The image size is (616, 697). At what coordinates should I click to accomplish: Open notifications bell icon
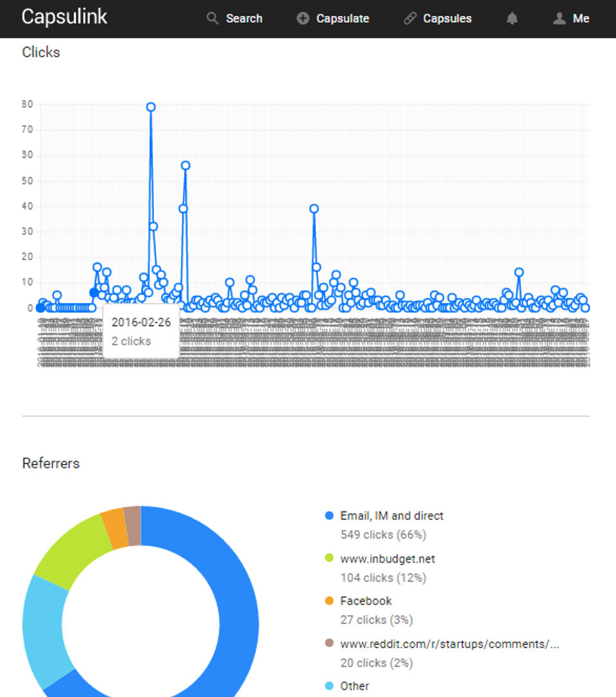pos(512,18)
